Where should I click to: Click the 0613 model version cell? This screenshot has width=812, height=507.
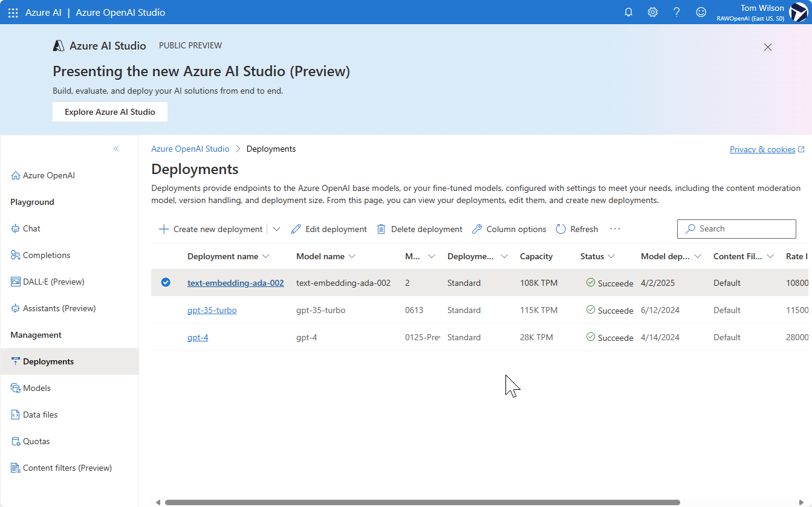pos(414,310)
